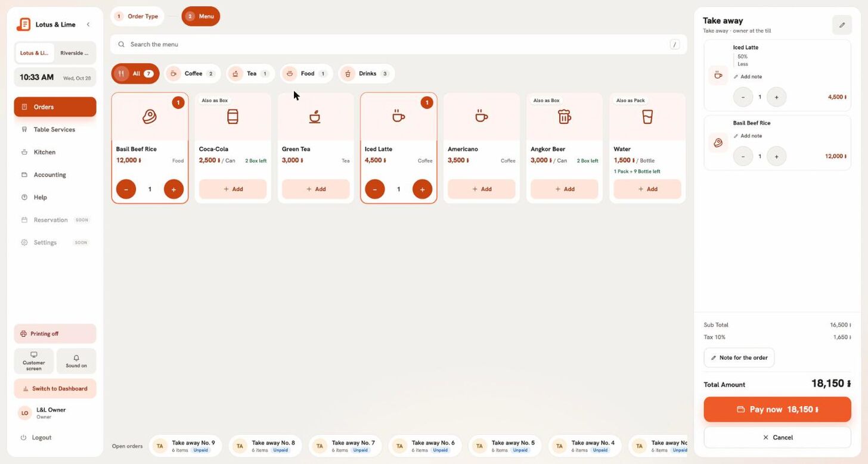Click the Lotus & Lime logo icon

[23, 24]
